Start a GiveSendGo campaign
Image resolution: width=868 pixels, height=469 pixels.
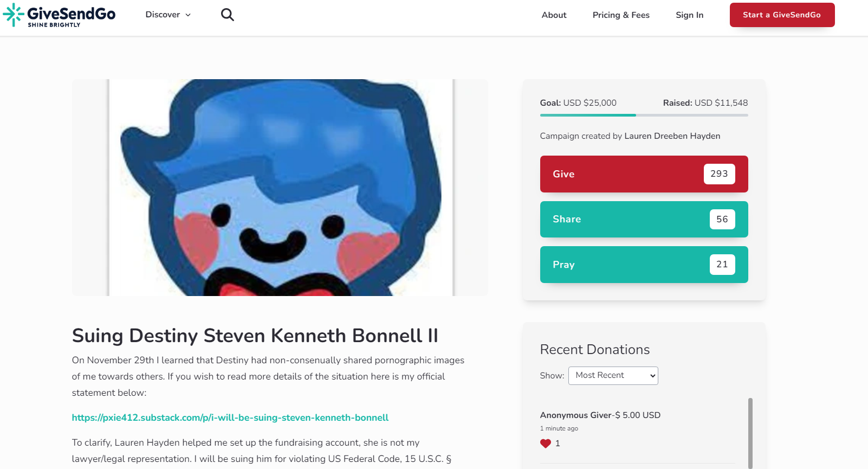782,15
